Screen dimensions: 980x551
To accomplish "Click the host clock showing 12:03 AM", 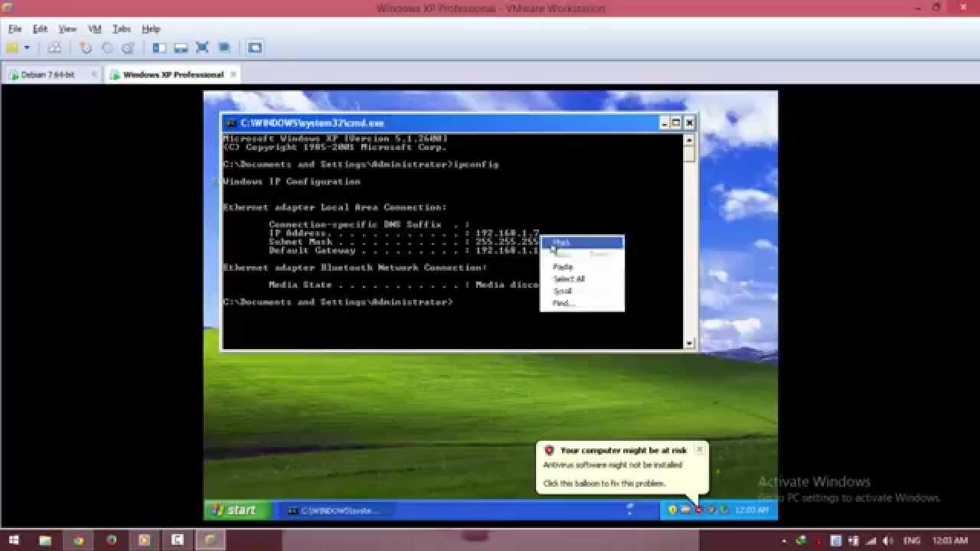I will point(950,541).
